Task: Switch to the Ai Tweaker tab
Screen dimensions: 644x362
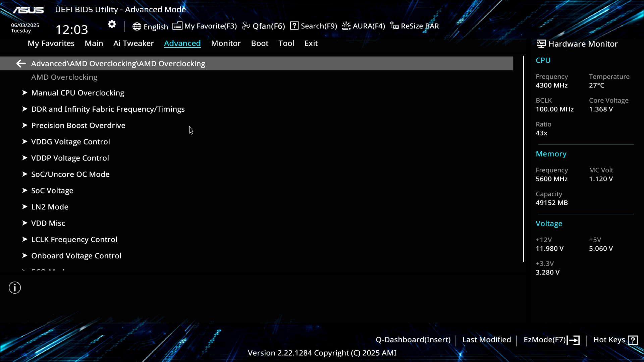Action: coord(133,43)
